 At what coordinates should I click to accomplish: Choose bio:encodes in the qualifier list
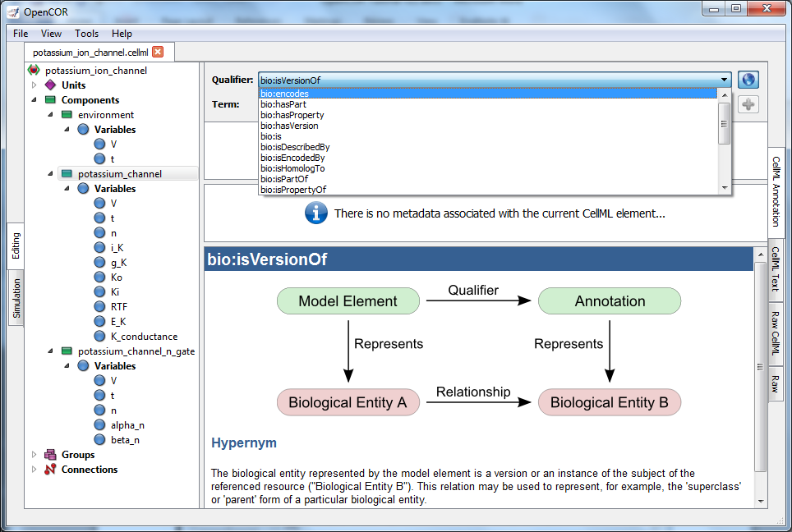pos(487,94)
